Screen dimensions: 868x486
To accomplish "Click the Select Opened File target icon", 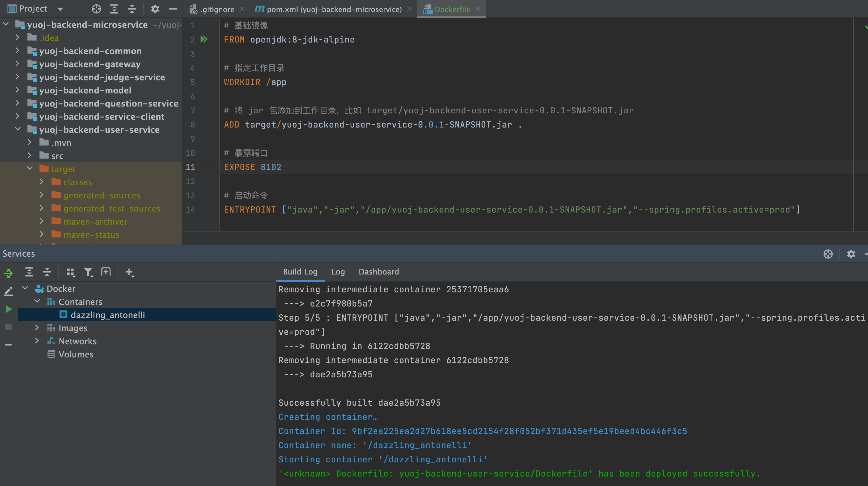I will [96, 9].
